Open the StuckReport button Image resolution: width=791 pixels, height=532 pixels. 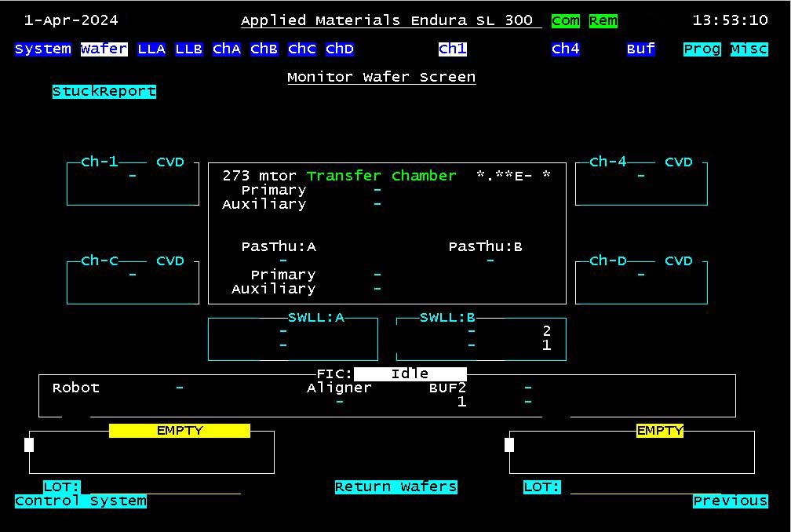click(104, 91)
